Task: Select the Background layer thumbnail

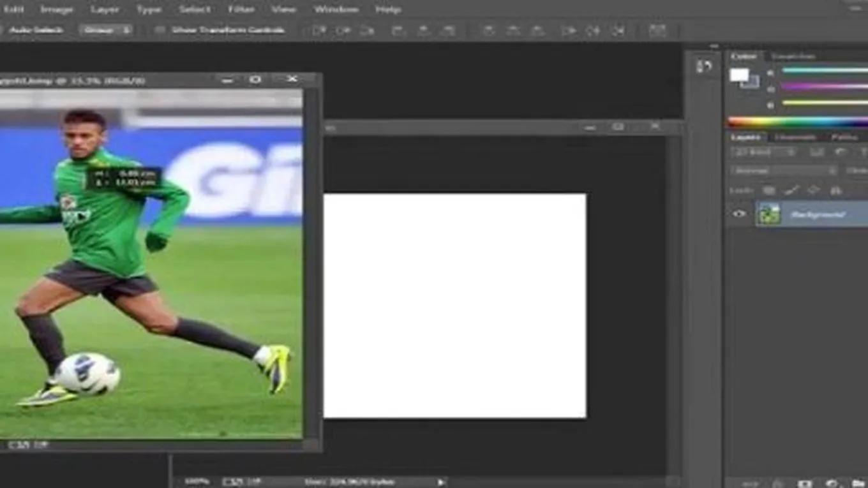Action: pos(768,214)
